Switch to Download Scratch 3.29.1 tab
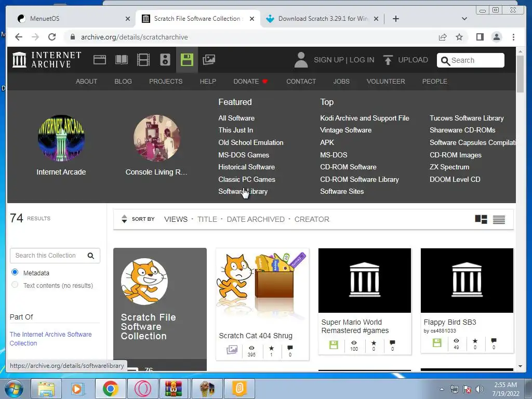 coord(323,19)
